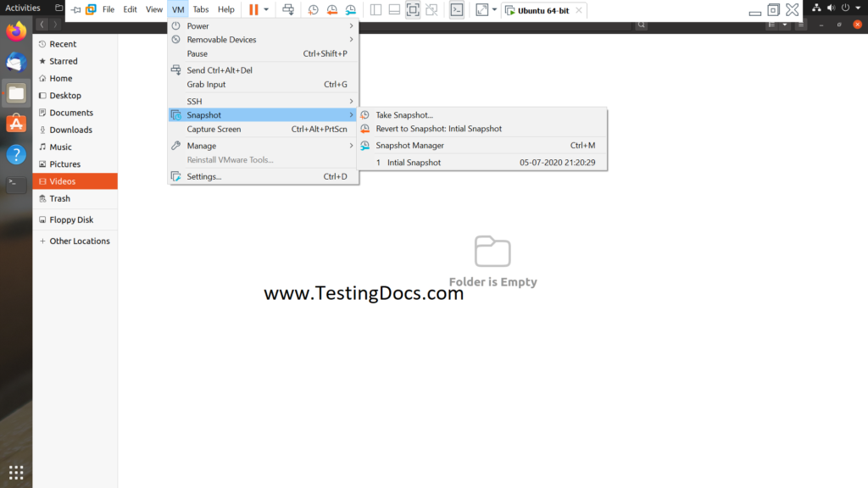Click the Take Snapshot toolbar icon
This screenshot has height=488, width=868.
click(x=314, y=9)
